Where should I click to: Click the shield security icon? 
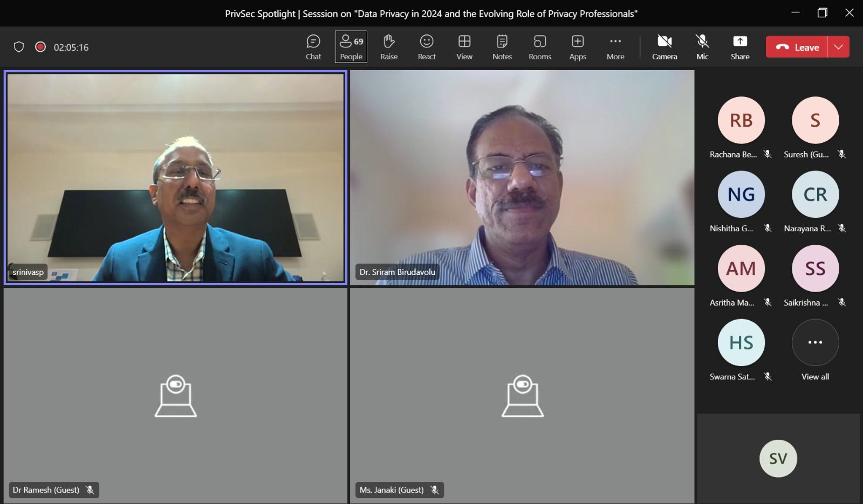19,47
